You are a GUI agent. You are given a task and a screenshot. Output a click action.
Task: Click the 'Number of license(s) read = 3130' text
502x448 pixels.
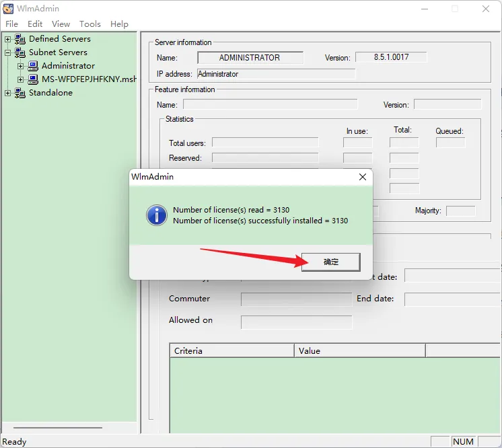(231, 210)
